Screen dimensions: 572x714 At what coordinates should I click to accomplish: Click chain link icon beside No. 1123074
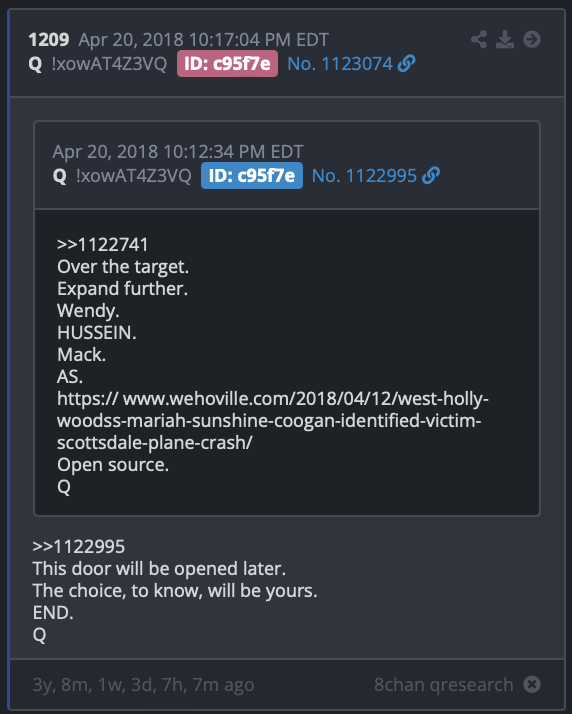click(x=406, y=64)
